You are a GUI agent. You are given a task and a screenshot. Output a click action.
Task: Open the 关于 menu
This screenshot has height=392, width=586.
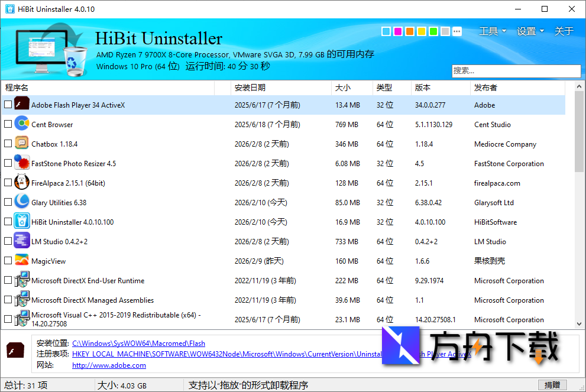(x=564, y=31)
